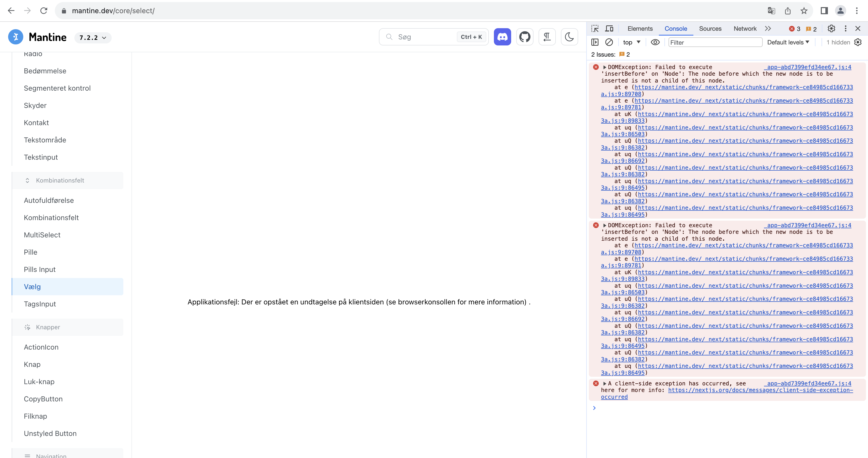Switch to the Elements tab
Image resolution: width=868 pixels, height=458 pixels.
[639, 28]
